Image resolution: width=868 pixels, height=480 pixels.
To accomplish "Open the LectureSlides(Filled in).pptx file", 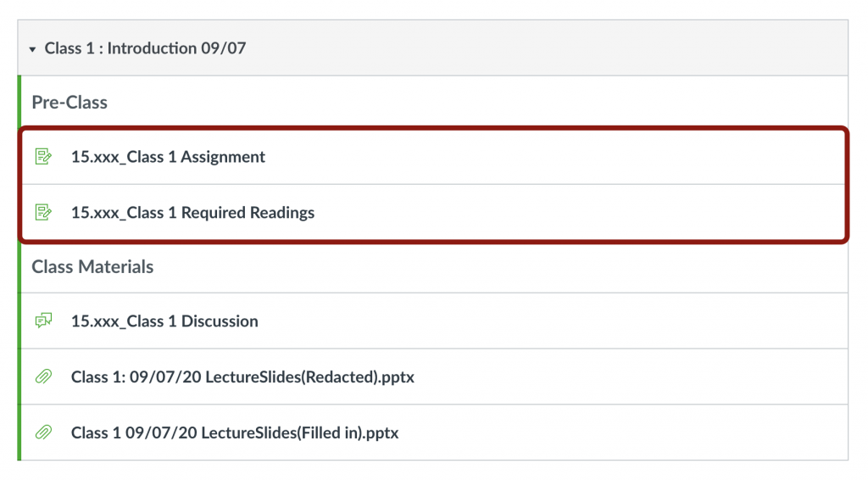I will click(x=235, y=433).
